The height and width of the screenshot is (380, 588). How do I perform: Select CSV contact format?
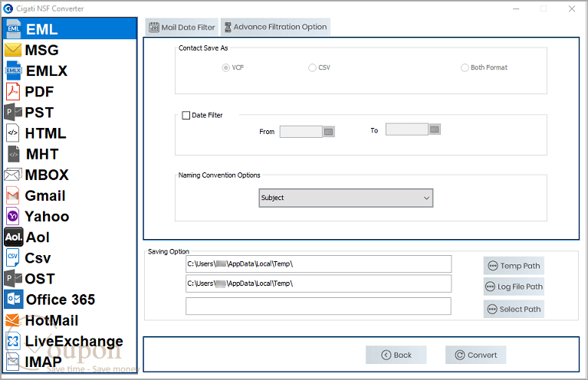[x=312, y=67]
